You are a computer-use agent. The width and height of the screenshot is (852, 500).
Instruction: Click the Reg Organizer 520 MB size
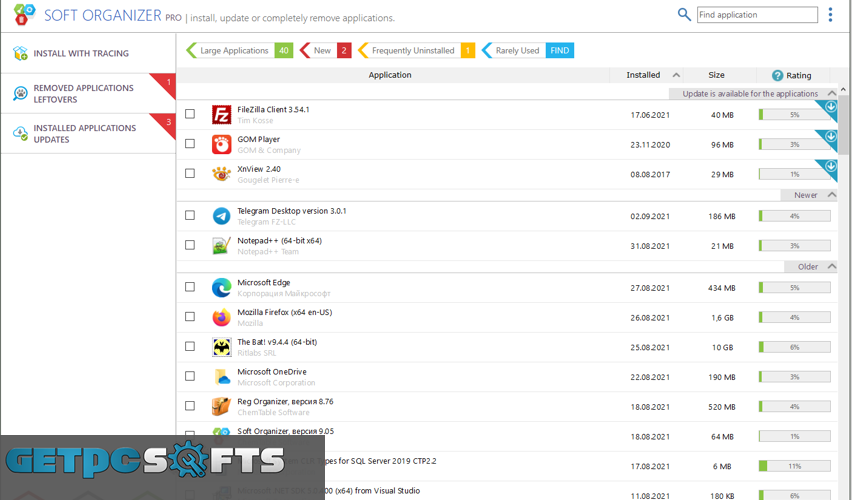pos(722,407)
